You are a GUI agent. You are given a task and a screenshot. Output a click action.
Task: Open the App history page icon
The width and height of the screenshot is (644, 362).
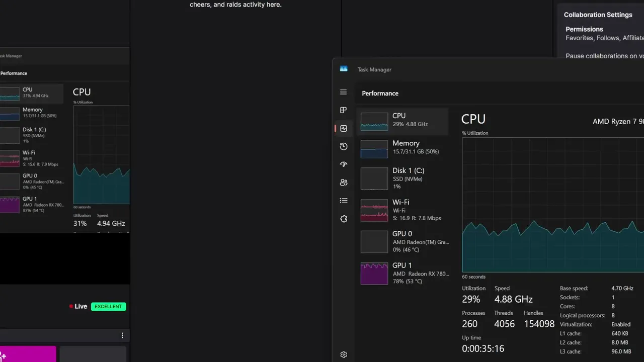pos(343,146)
